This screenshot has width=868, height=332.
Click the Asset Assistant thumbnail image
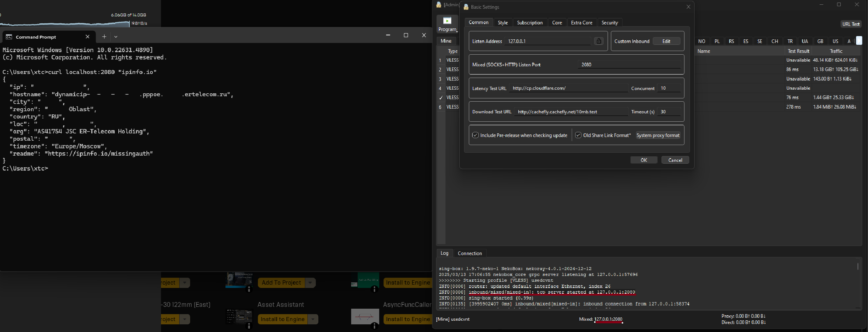pos(239,317)
